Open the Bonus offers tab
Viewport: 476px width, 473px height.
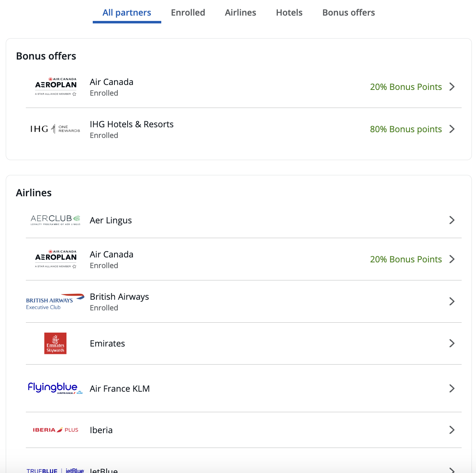click(348, 12)
